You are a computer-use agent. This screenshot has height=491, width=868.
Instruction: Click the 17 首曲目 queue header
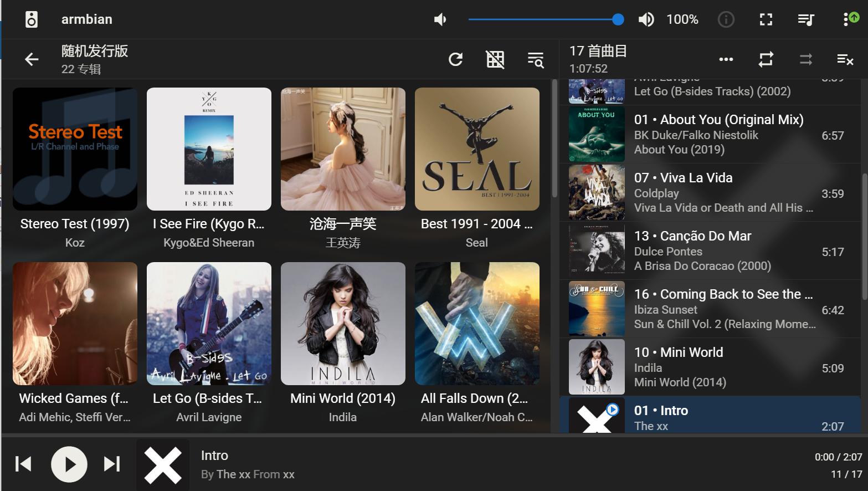click(598, 51)
